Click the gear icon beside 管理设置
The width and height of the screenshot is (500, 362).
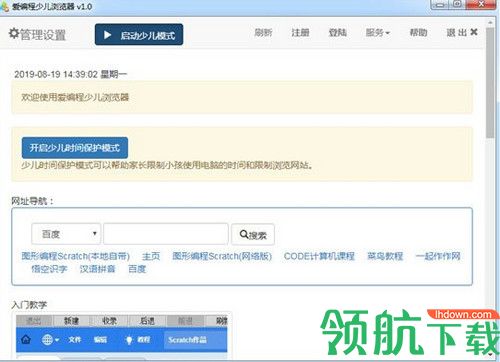(14, 33)
